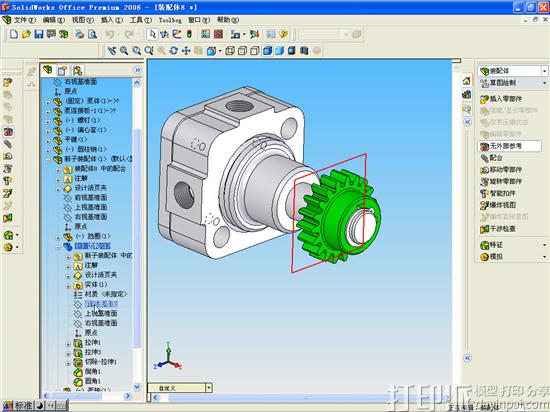Open the Toolbox menu
This screenshot has height=412, width=550.
tap(170, 20)
